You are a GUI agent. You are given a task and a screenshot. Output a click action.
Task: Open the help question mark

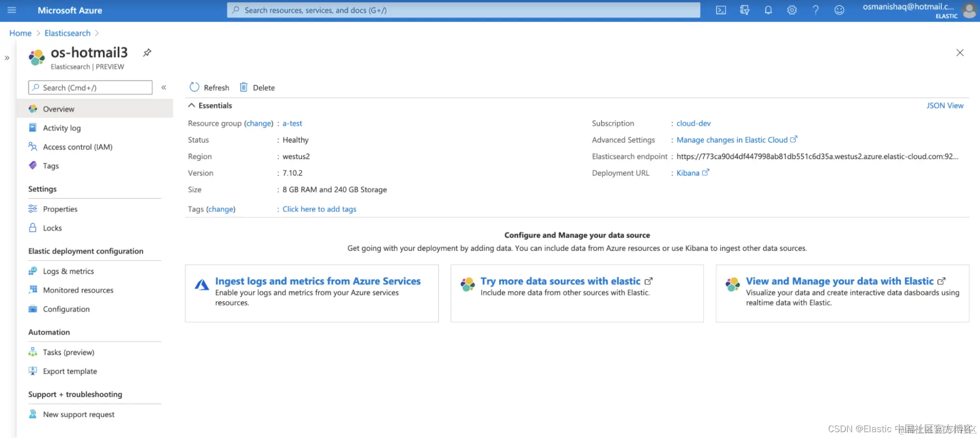[815, 10]
